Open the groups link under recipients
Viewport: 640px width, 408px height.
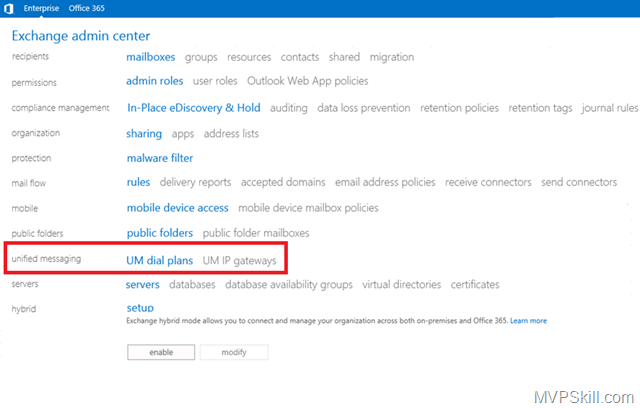point(201,58)
